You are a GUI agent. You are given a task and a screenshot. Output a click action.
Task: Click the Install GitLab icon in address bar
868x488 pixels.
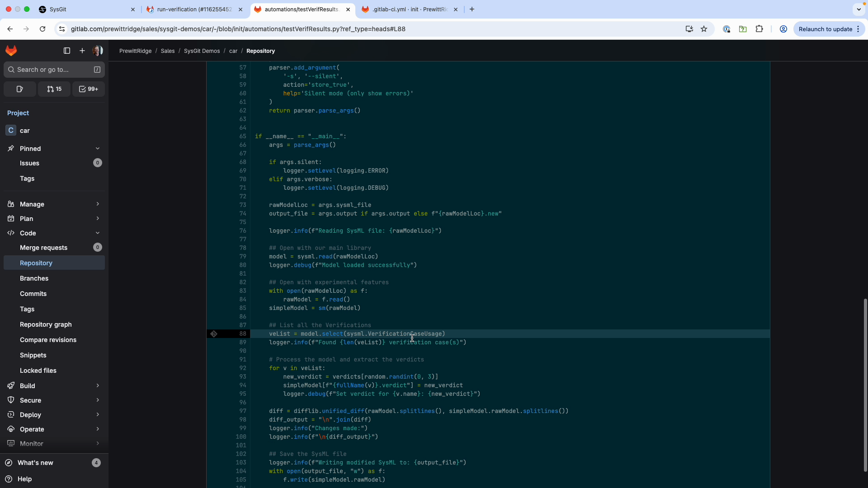tap(689, 29)
